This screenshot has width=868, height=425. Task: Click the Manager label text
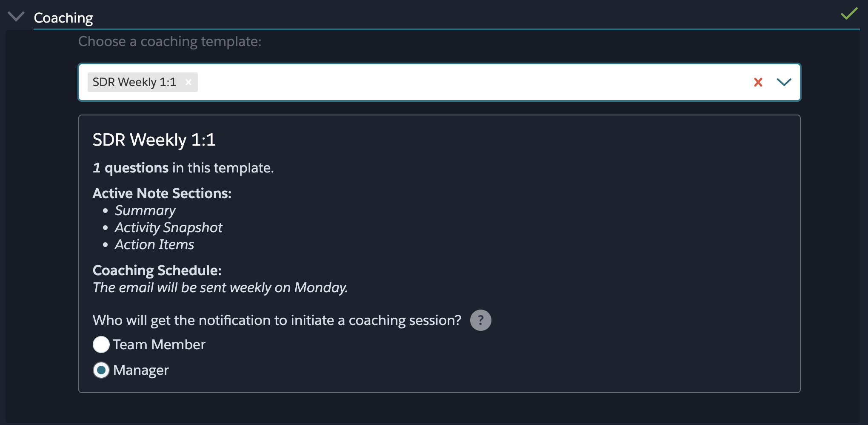(x=141, y=370)
